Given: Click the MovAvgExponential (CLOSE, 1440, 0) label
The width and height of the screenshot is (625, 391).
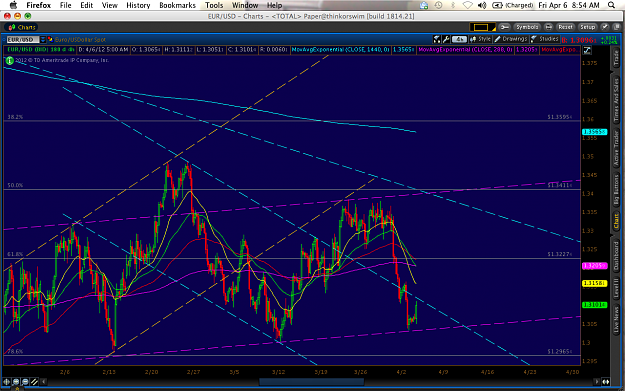Looking at the screenshot, I should click(341, 50).
